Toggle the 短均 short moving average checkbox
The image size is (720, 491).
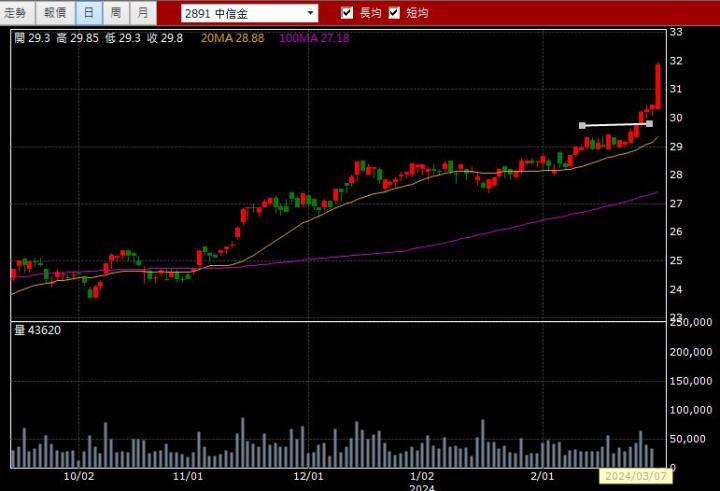[394, 13]
